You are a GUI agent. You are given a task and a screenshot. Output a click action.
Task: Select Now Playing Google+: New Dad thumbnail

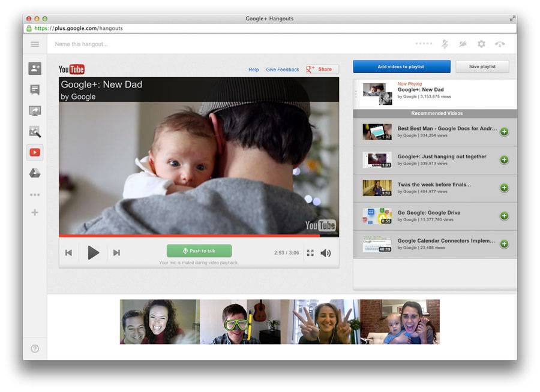[377, 94]
